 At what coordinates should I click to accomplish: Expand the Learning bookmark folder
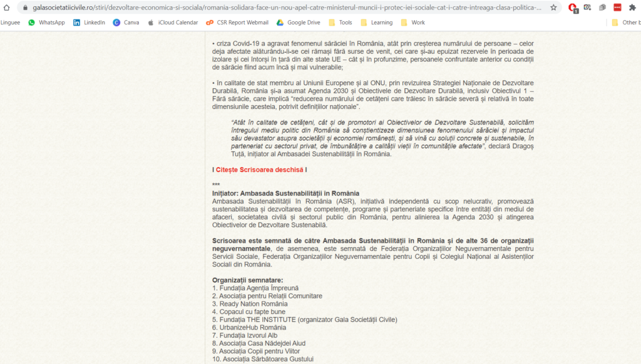coord(376,23)
